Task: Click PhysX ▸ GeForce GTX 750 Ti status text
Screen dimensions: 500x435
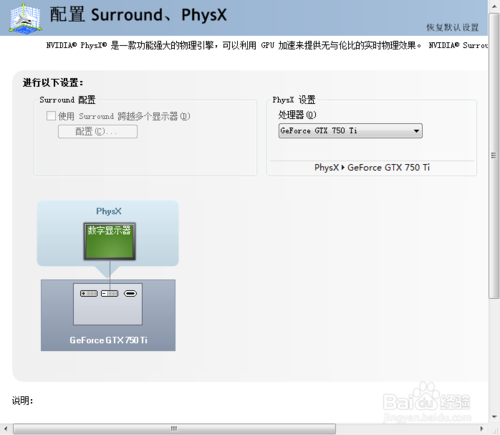Action: point(372,167)
